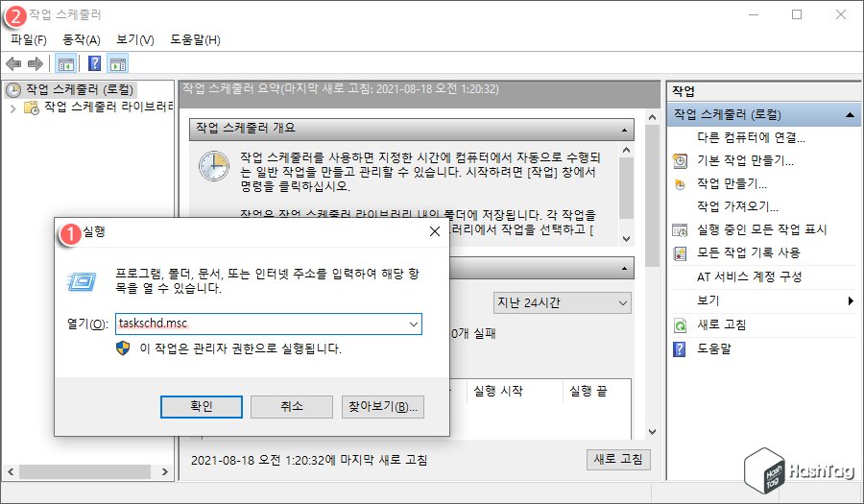864x504 pixels.
Task: Click the 0개 실패 status text
Action: tap(473, 333)
